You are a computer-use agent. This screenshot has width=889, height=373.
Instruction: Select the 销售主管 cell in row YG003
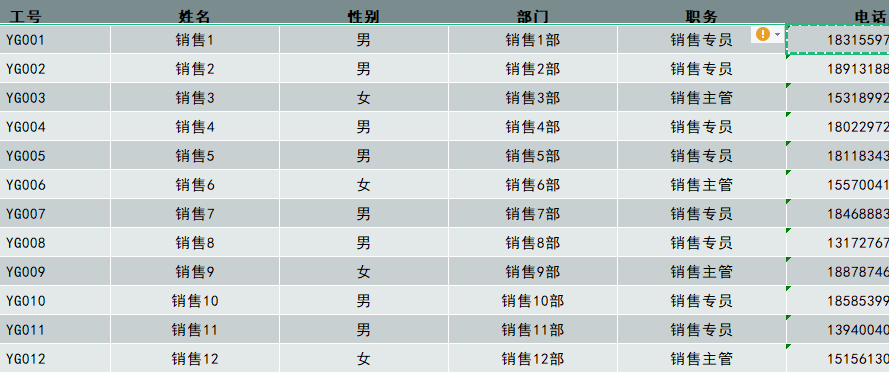[x=701, y=98]
